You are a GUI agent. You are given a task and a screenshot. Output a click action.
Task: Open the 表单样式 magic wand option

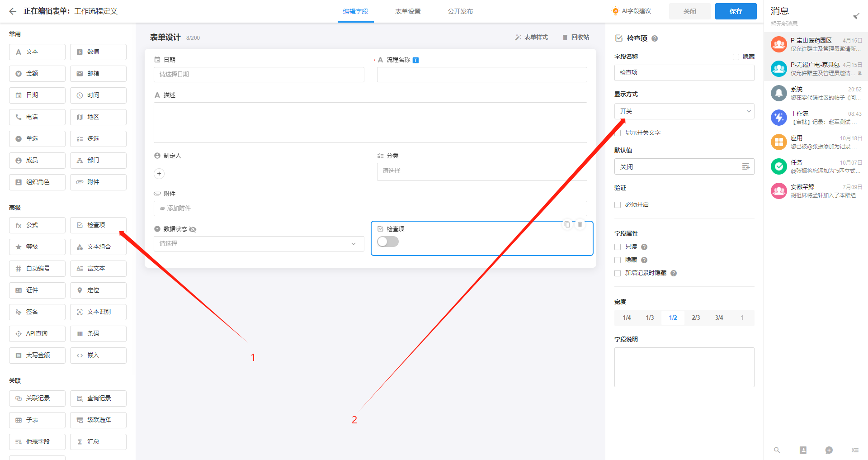pyautogui.click(x=531, y=38)
